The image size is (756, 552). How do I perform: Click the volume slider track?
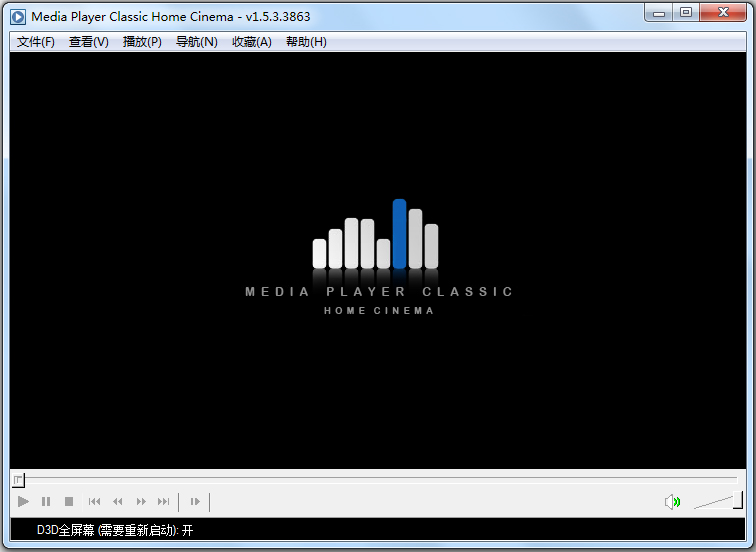[x=715, y=502]
